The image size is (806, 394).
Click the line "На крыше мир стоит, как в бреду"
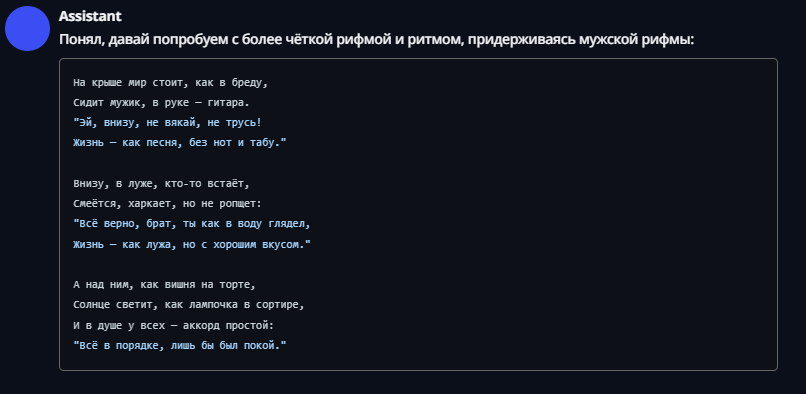click(x=171, y=82)
